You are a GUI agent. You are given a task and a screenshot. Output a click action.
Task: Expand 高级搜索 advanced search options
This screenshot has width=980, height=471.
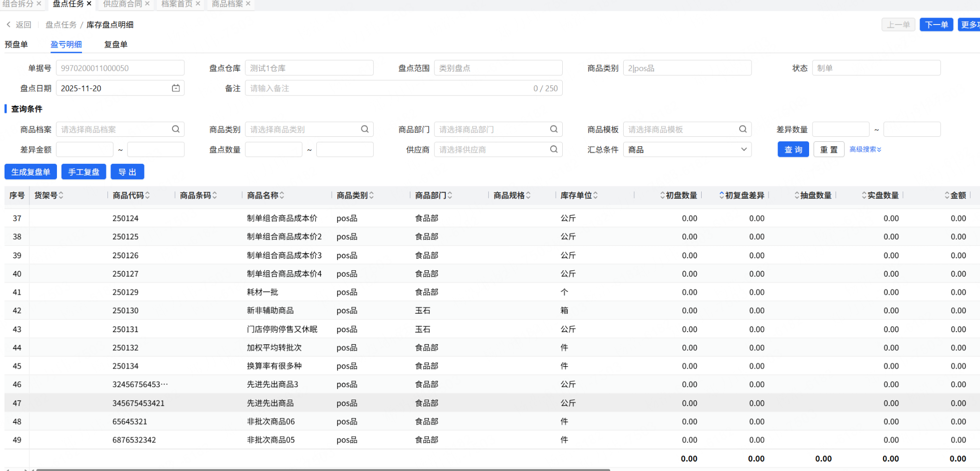click(865, 149)
